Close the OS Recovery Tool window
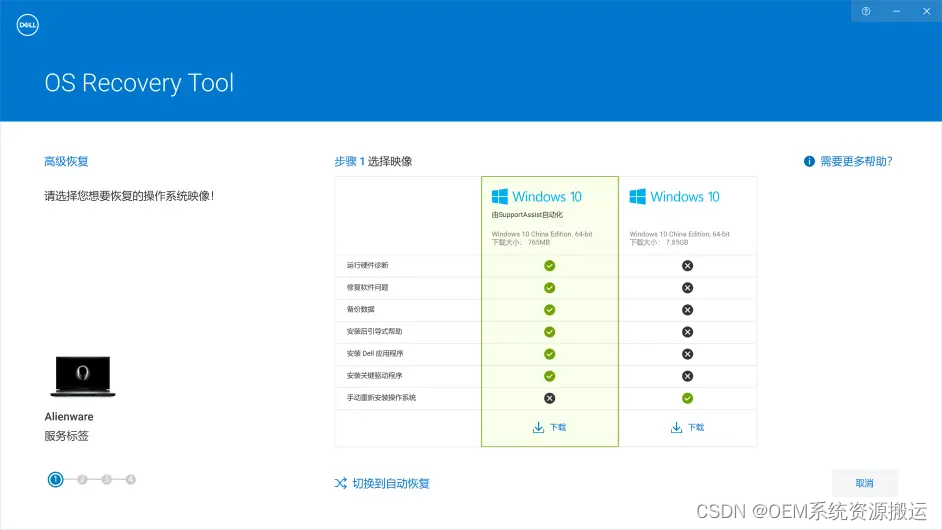 pyautogui.click(x=926, y=11)
